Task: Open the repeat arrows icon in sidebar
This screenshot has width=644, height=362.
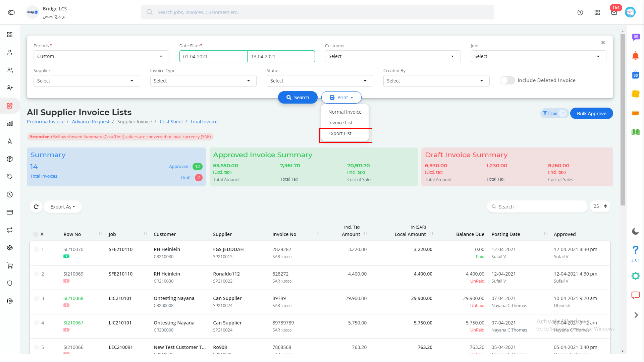Action: click(10, 230)
